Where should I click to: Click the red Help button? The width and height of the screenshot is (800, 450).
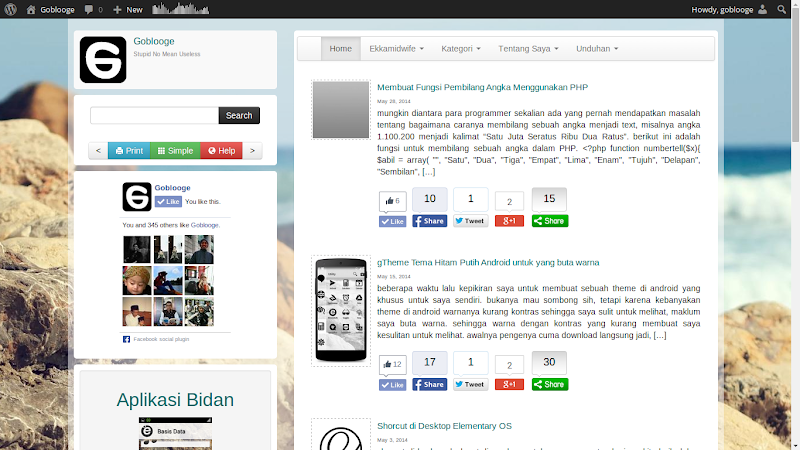[x=221, y=151]
